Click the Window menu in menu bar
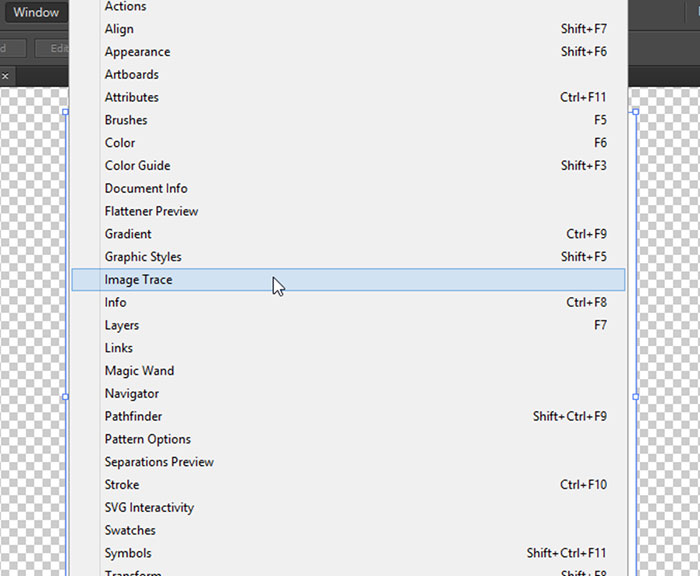 (36, 13)
